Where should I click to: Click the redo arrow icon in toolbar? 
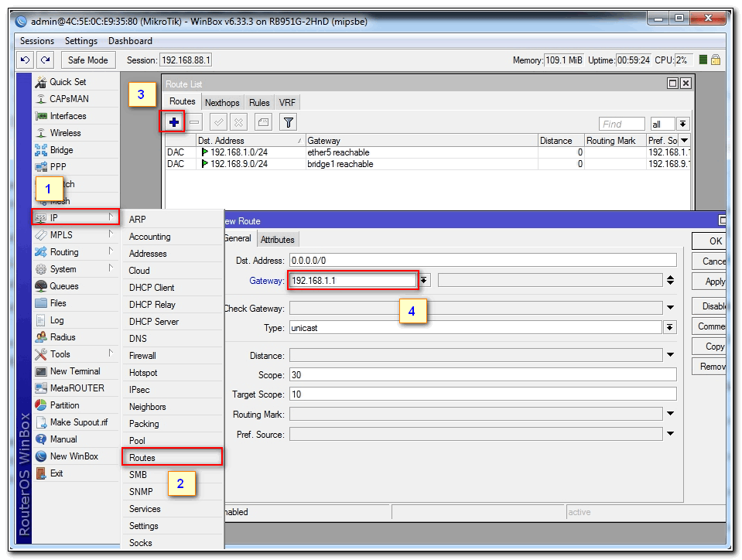46,60
